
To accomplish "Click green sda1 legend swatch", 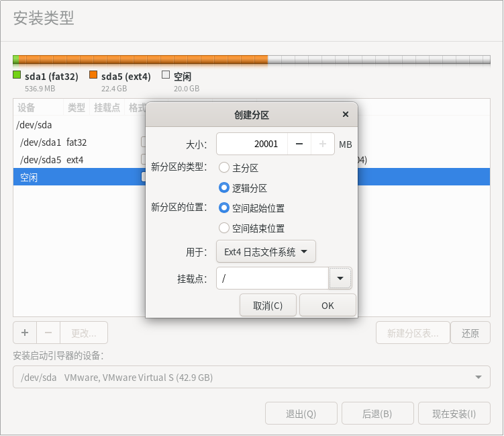I will 17,75.
